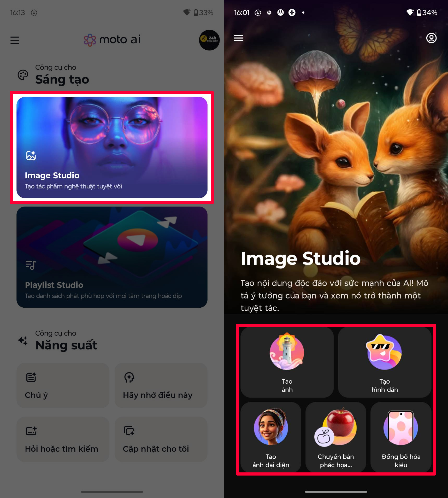Open the account profile icon

tap(431, 38)
